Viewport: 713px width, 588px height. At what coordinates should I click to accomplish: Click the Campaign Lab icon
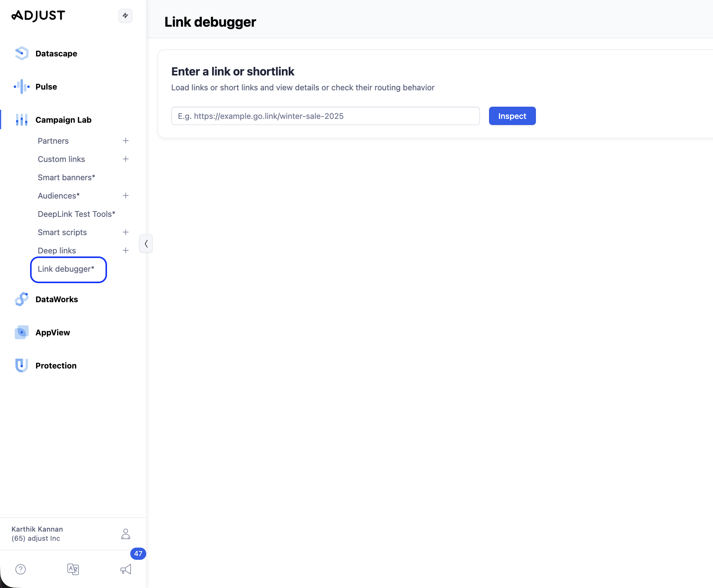click(22, 120)
